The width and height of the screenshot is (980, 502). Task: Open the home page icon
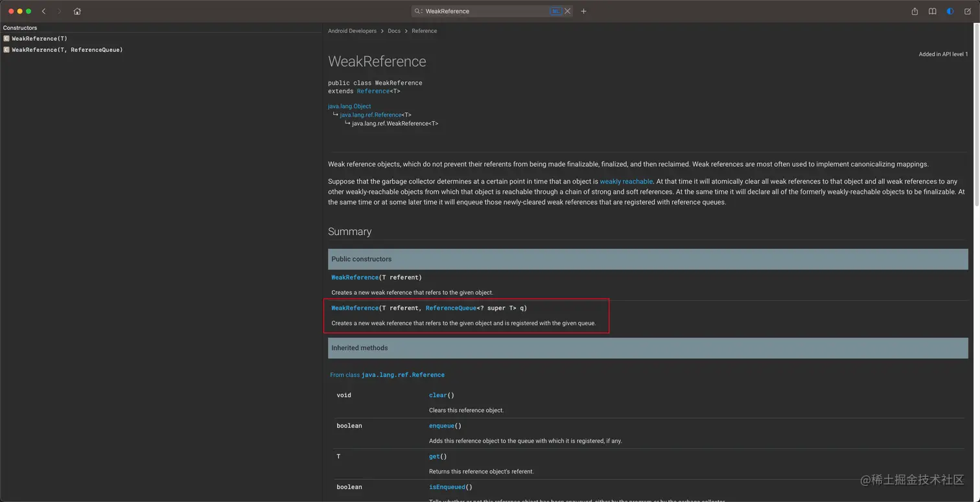77,11
